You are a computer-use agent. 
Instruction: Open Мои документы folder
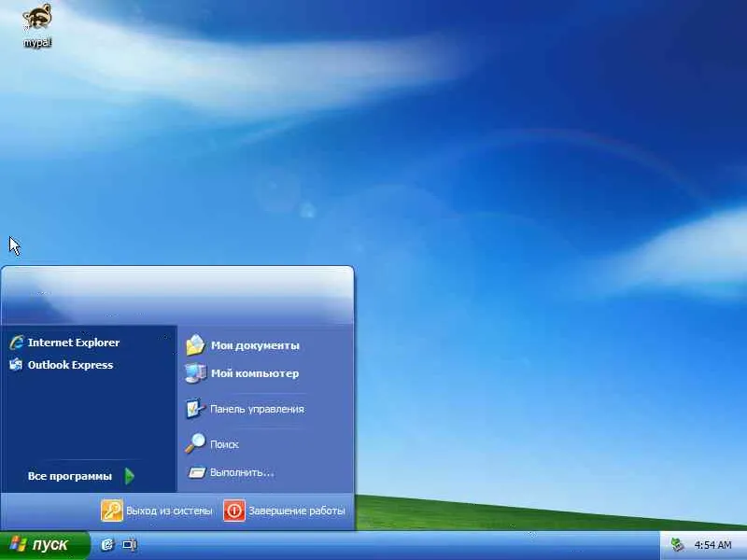point(243,345)
